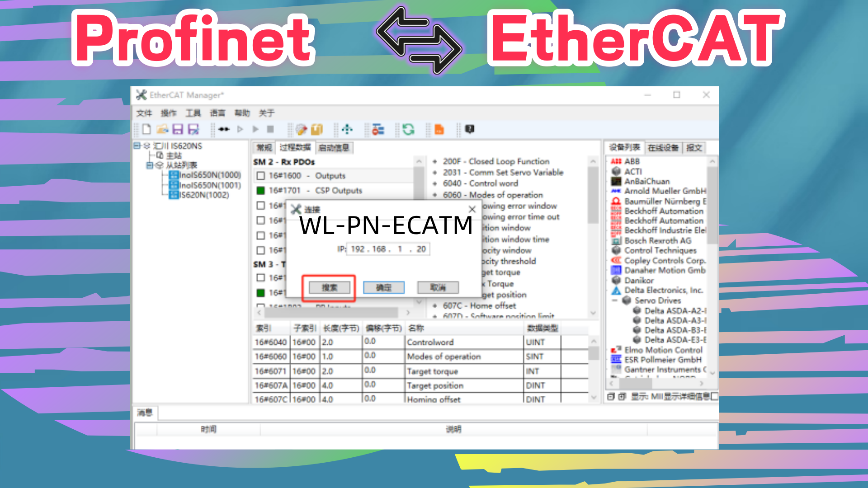The width and height of the screenshot is (868, 488).
Task: Click the ABB vendor logo icon
Action: click(616, 161)
